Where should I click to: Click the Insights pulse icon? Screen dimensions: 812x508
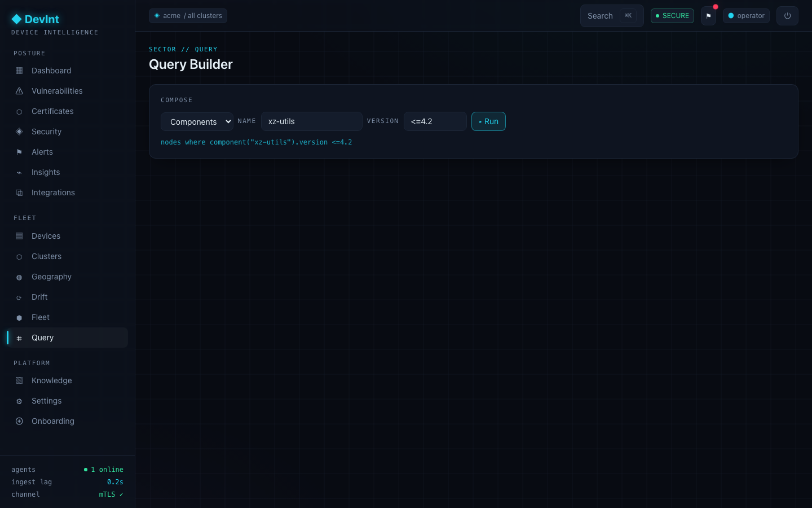tap(19, 172)
